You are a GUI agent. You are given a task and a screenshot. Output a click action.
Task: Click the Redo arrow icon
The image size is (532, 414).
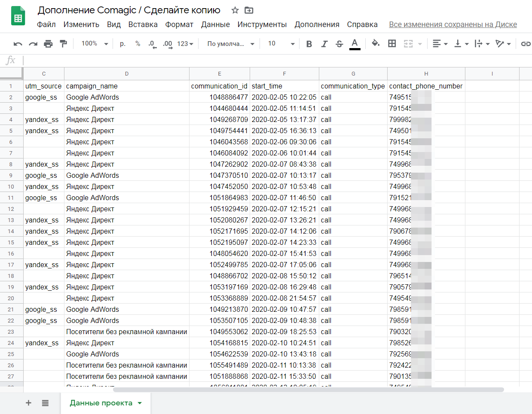(33, 44)
